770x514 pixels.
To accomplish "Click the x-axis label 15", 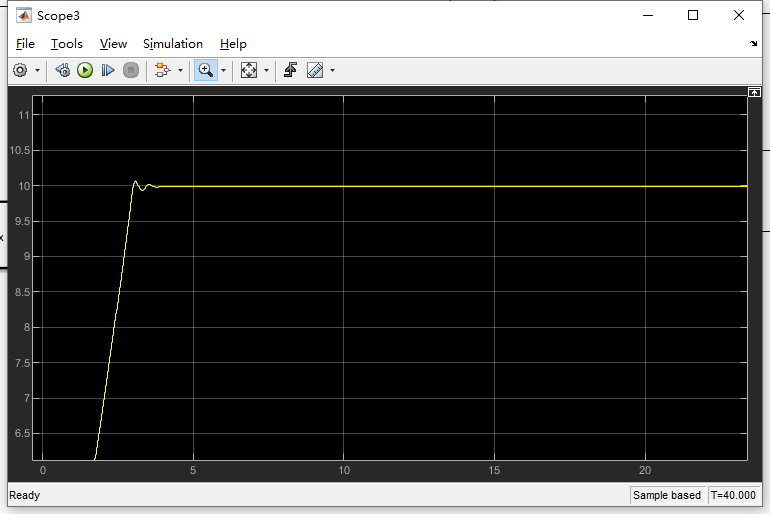I will tap(494, 470).
